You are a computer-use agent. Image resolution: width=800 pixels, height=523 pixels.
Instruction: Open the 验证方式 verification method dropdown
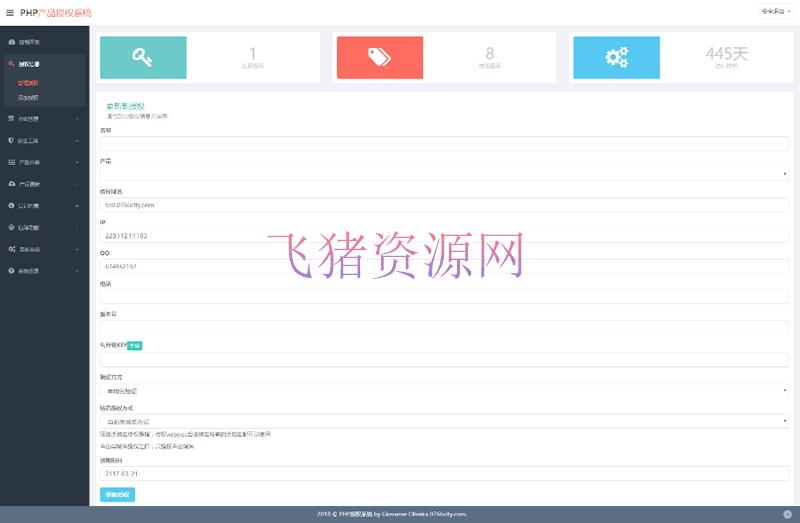[444, 390]
